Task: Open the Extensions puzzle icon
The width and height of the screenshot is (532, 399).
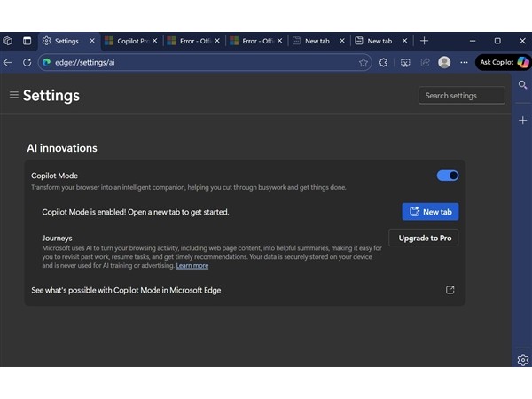Action: tap(383, 62)
